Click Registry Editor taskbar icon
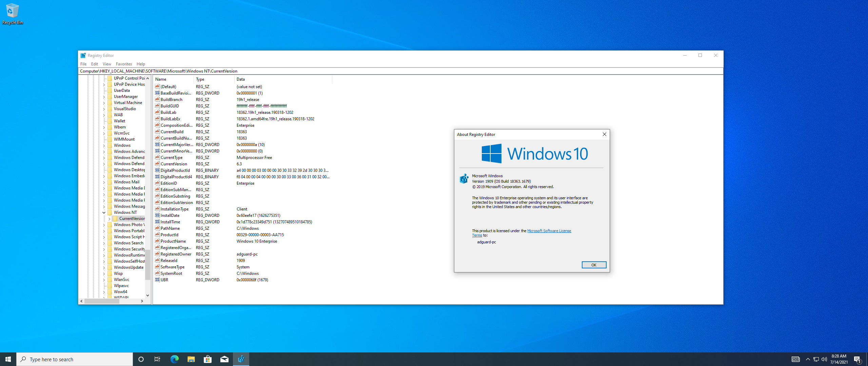 coord(241,359)
